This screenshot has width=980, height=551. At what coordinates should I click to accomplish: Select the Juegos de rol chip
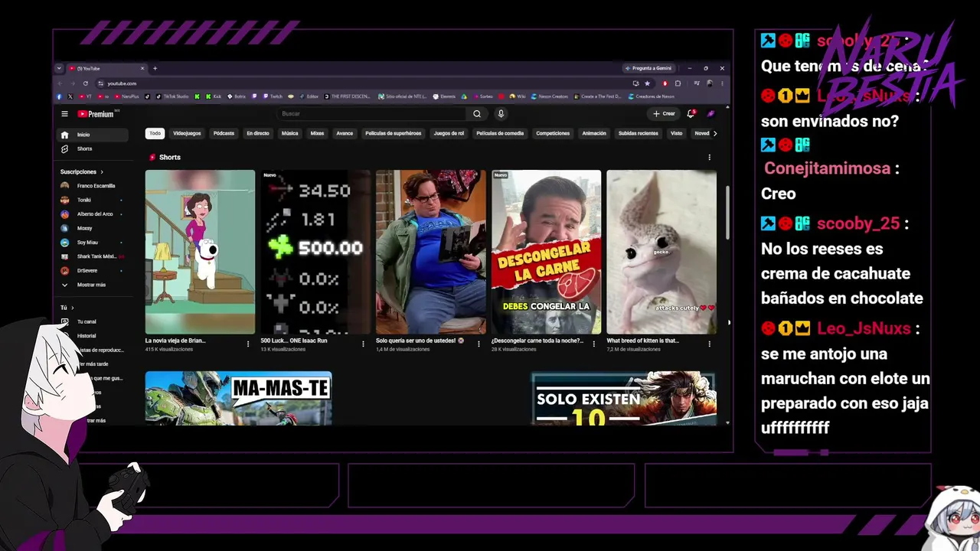(449, 133)
